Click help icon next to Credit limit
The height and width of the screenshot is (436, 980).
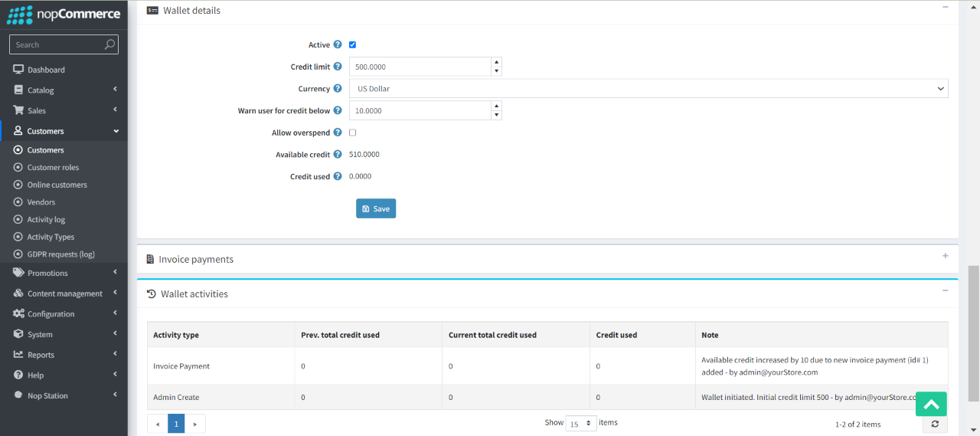pos(338,67)
